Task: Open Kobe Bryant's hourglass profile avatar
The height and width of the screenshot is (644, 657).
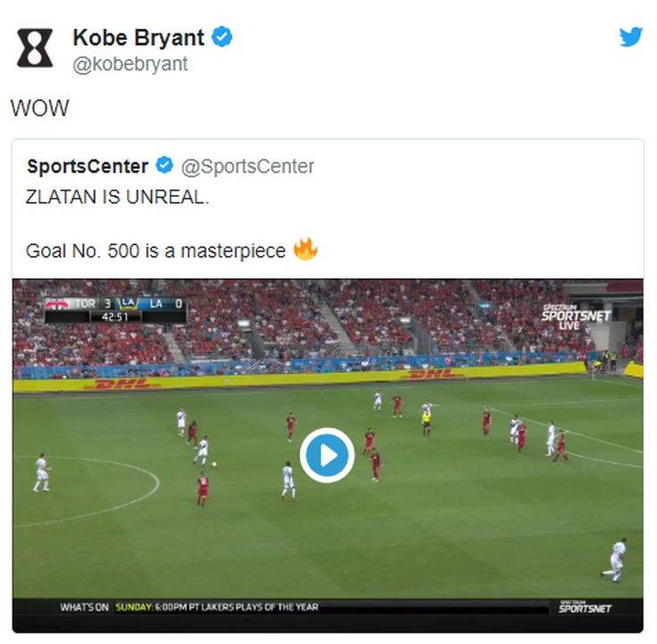Action: [x=35, y=47]
